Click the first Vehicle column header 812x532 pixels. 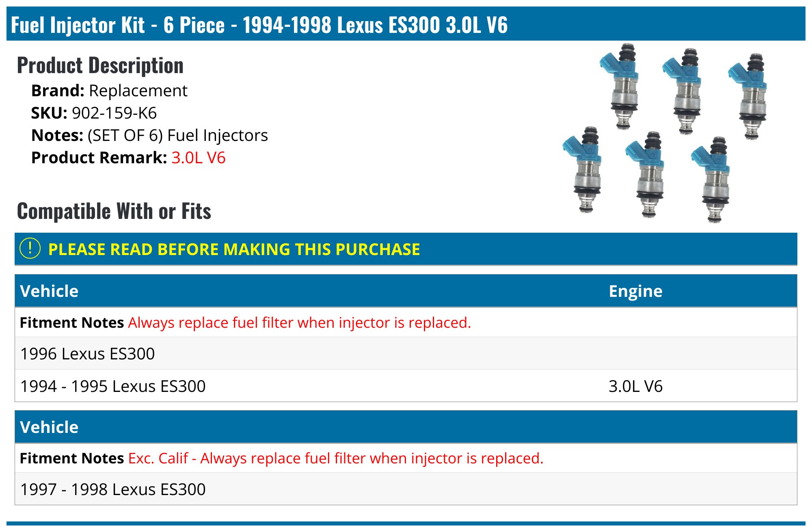tap(49, 291)
